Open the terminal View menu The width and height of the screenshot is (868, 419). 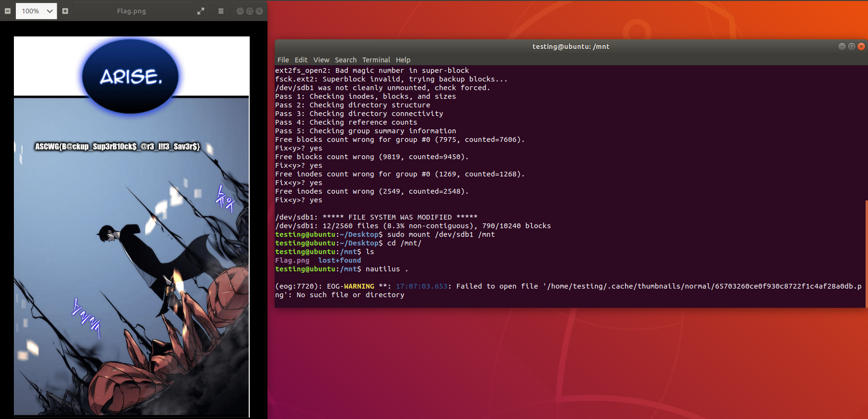(321, 60)
